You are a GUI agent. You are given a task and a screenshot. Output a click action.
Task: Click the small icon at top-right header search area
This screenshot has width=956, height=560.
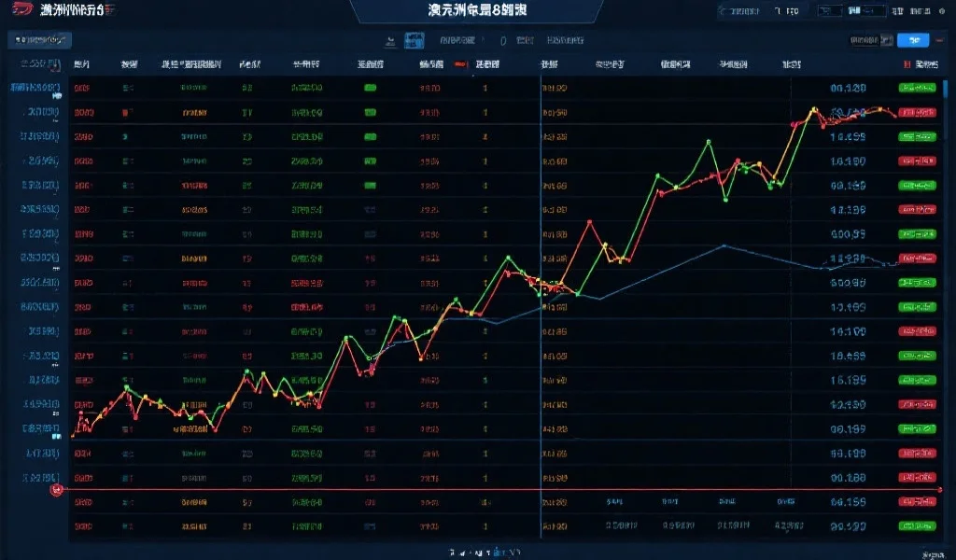tap(722, 12)
